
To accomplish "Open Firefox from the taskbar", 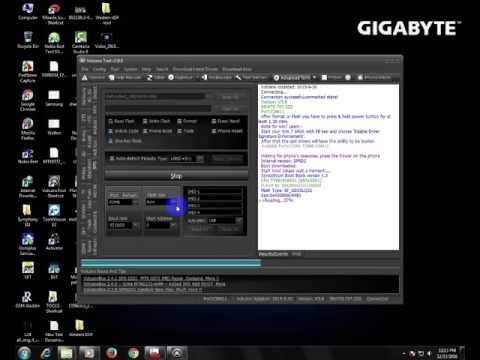I will [112, 353].
